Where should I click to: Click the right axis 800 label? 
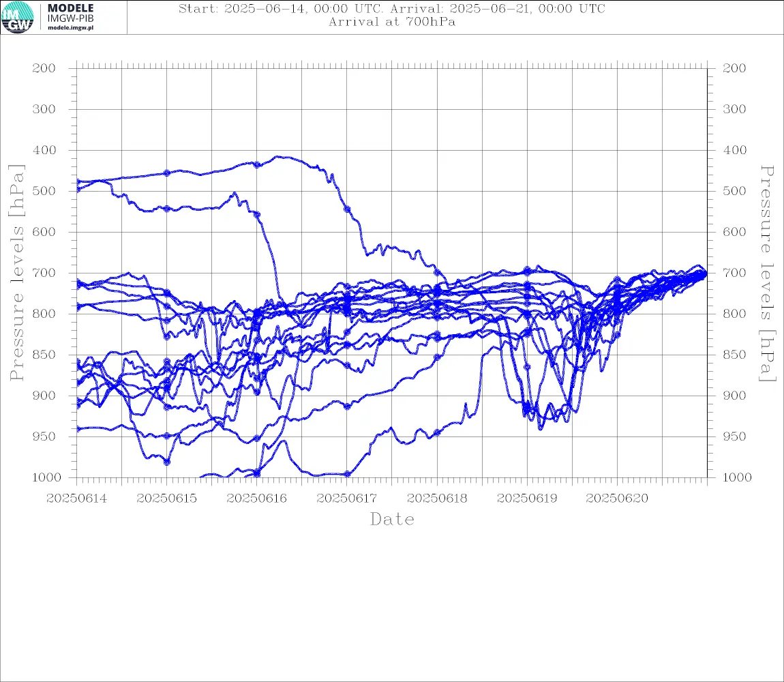point(734,314)
